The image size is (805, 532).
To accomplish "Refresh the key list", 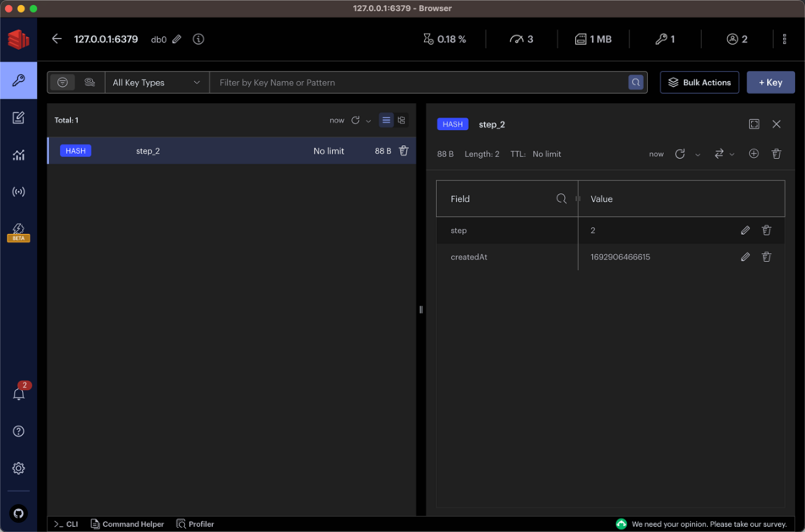I will tap(356, 120).
